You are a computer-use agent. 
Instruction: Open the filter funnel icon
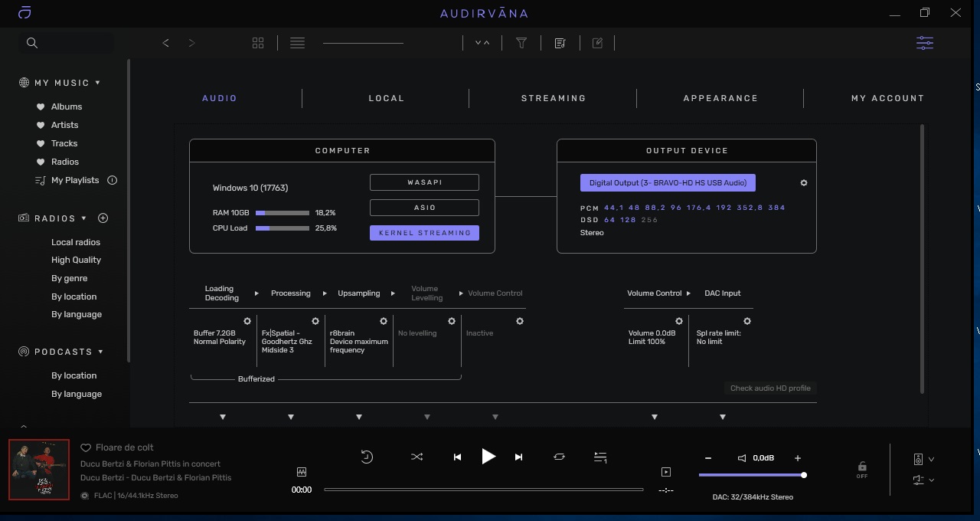point(521,43)
